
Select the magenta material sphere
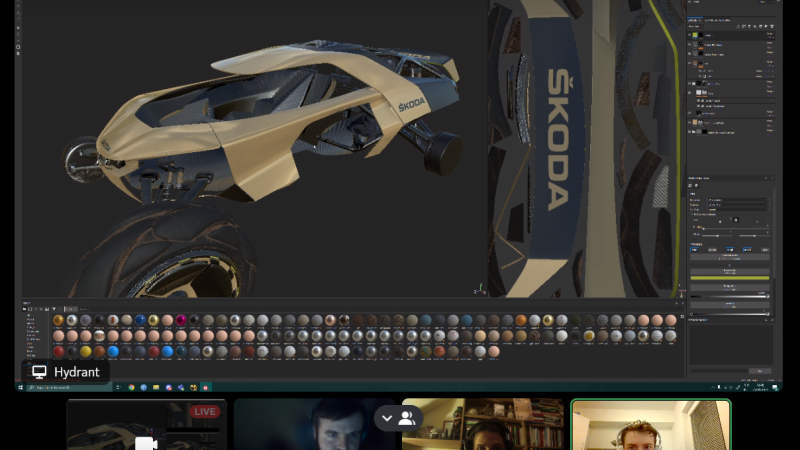(x=181, y=320)
